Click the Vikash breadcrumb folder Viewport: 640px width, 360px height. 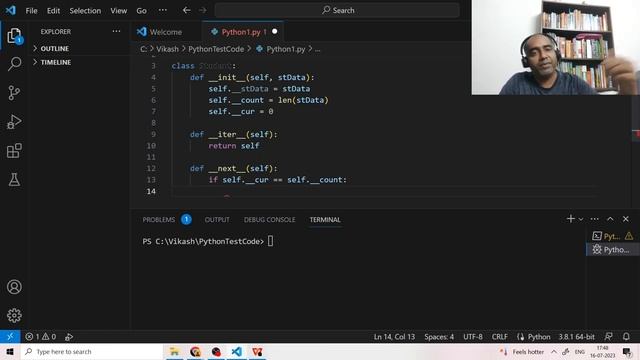[x=167, y=49]
